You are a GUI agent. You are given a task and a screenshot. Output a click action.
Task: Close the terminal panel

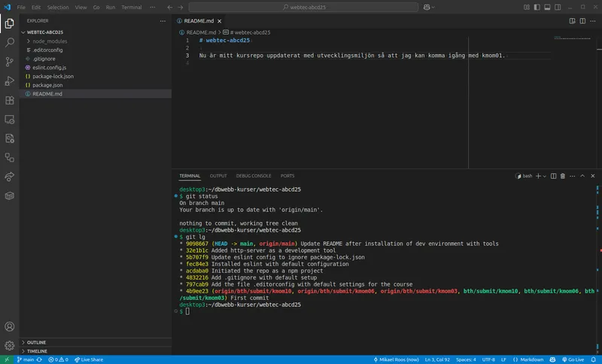pyautogui.click(x=593, y=176)
